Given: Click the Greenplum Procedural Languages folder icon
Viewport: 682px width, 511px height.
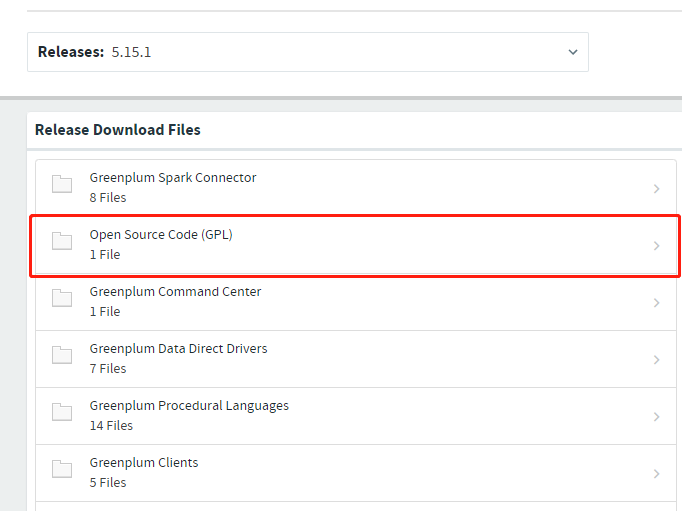Looking at the screenshot, I should (x=62, y=412).
